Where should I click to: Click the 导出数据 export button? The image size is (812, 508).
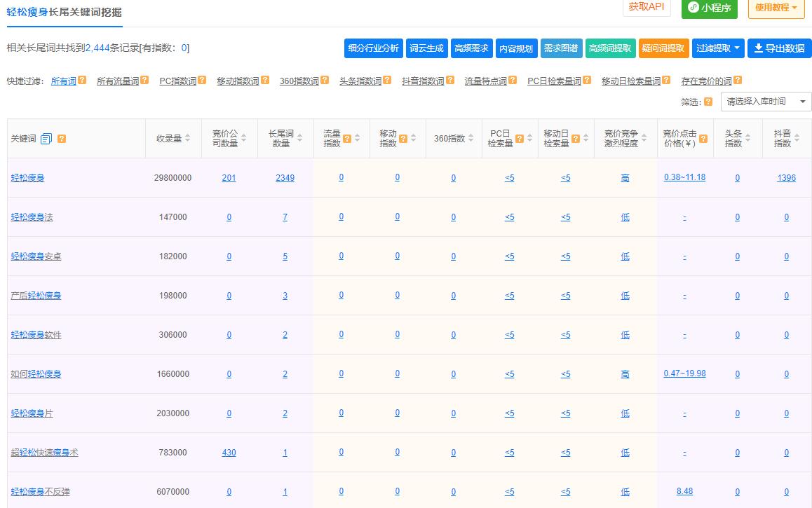pyautogui.click(x=779, y=48)
